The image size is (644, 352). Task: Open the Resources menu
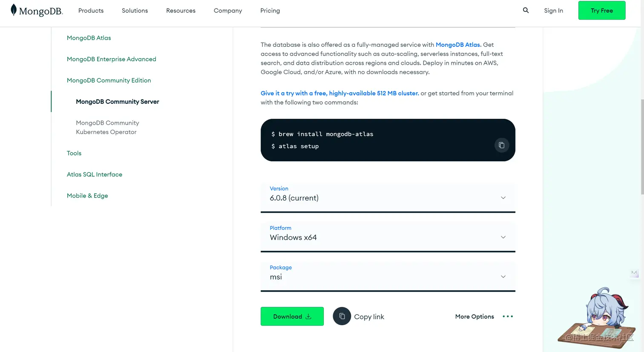(181, 11)
